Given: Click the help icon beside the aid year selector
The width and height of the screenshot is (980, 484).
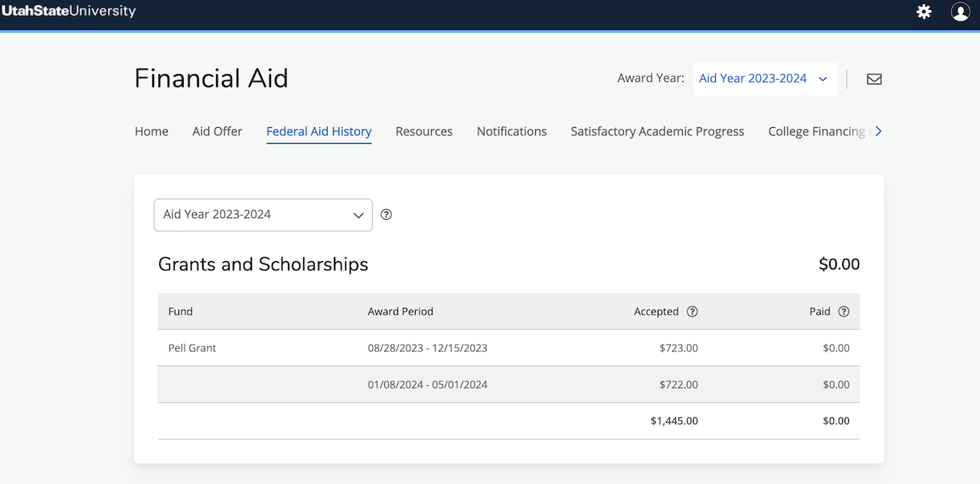Looking at the screenshot, I should 386,214.
